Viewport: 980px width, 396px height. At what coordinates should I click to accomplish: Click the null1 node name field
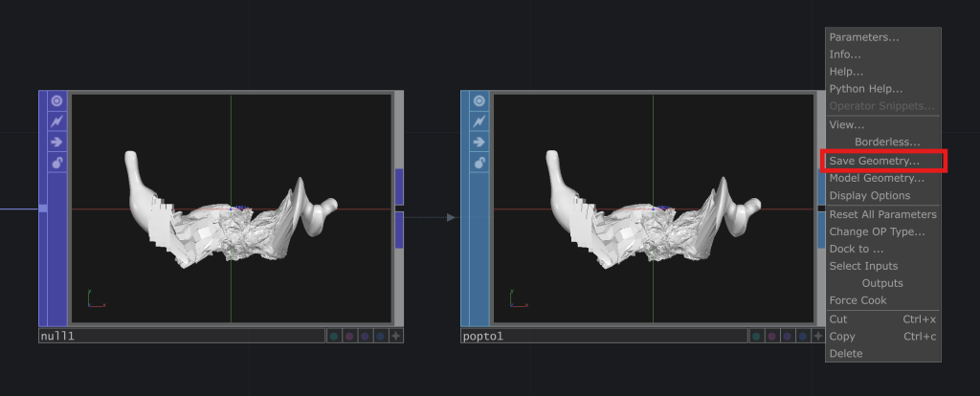[181, 336]
